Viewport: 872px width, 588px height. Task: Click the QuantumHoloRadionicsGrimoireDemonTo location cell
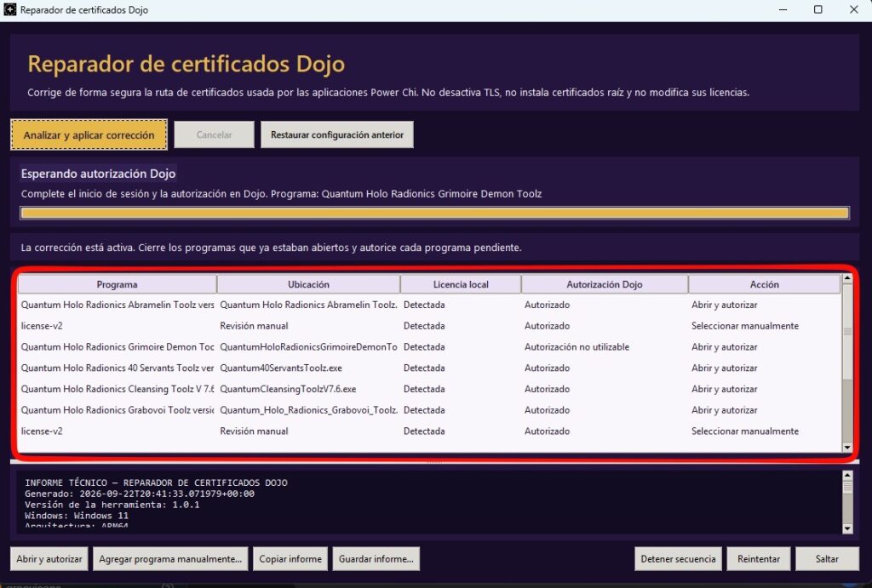click(x=308, y=347)
